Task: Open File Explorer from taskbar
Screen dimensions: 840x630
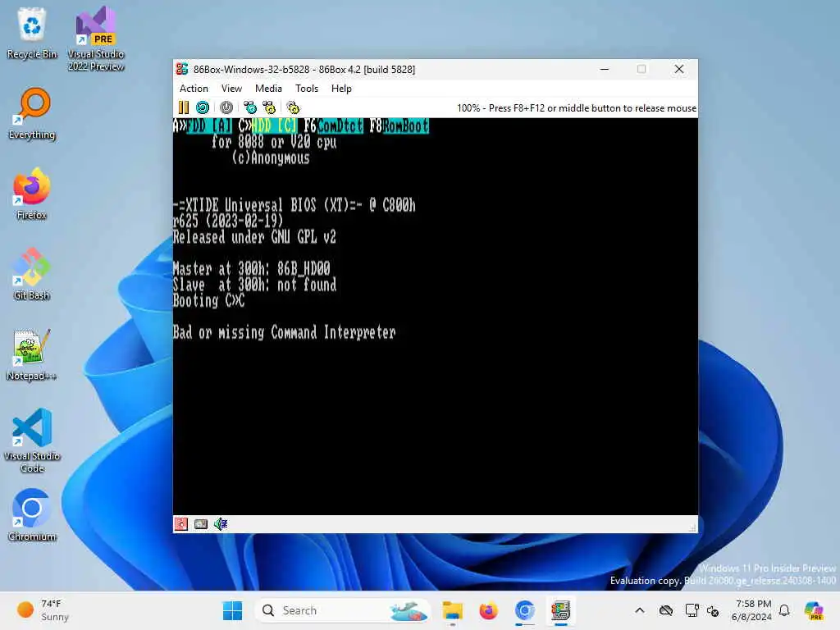Action: (x=453, y=610)
